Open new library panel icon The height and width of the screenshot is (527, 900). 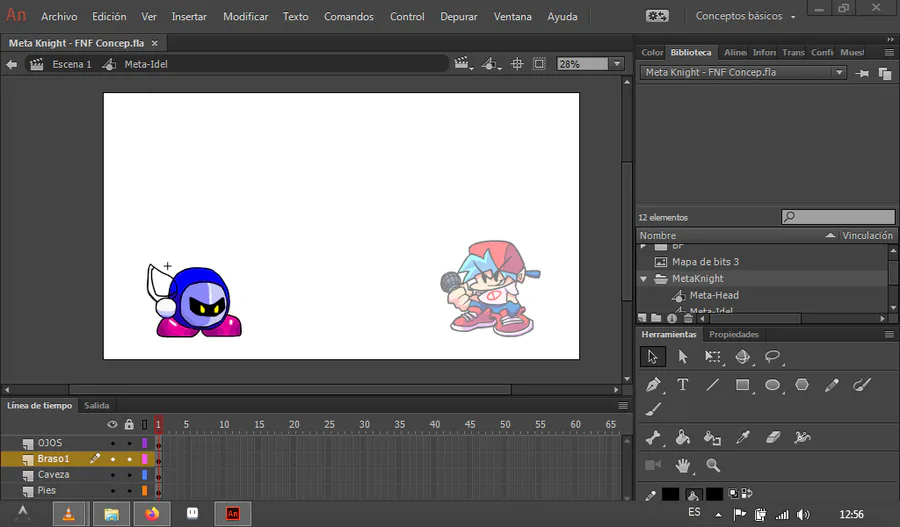[885, 73]
